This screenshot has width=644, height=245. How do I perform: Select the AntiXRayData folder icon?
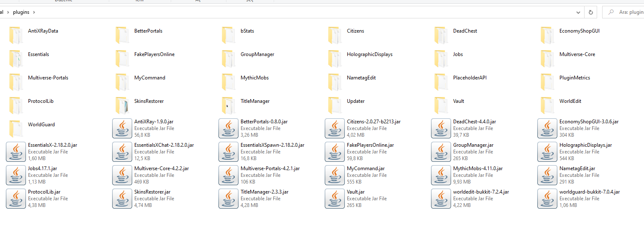click(x=15, y=35)
